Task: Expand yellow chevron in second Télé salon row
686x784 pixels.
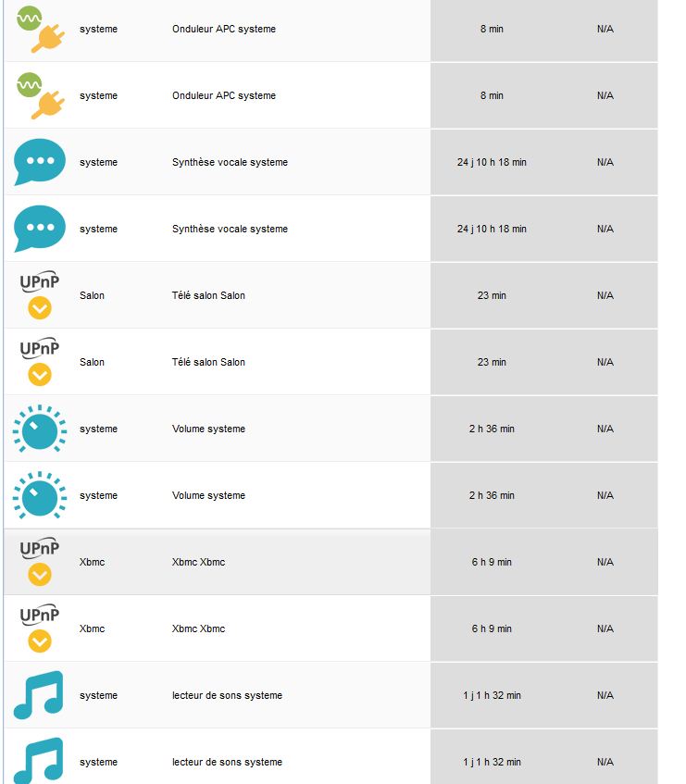Action: pos(40,375)
